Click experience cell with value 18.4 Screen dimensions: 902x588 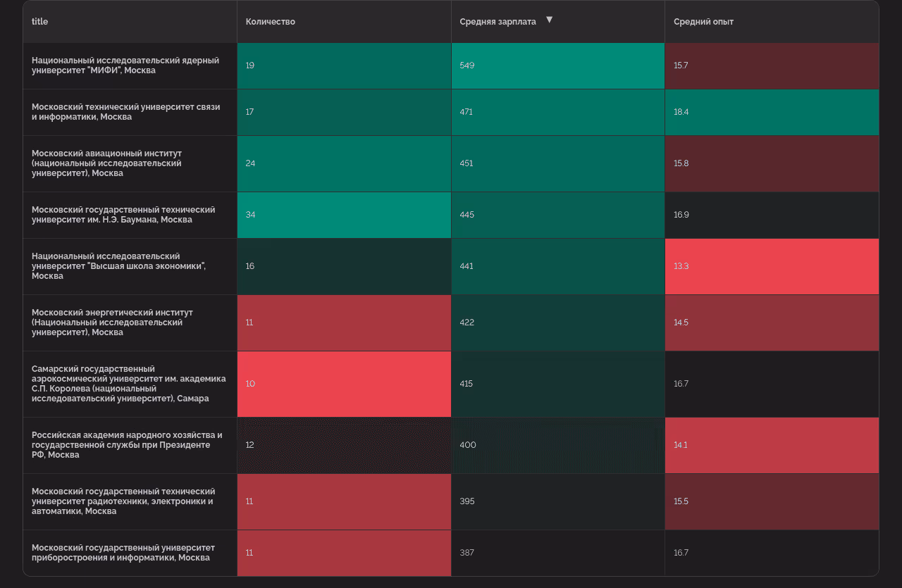[x=772, y=112]
